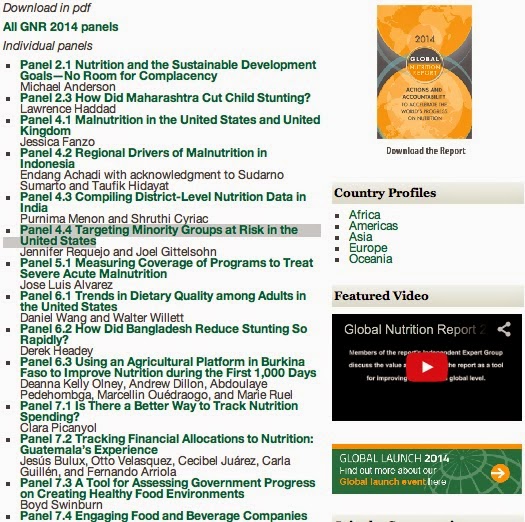Click the arrow icon on Global Launch banner
Screen dimensions: 525x522
[500, 473]
